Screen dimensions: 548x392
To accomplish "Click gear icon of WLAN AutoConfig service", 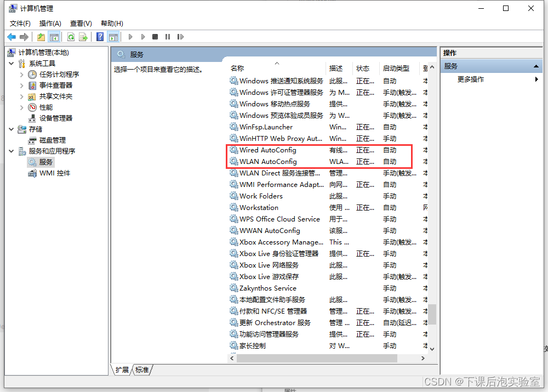I will pyautogui.click(x=233, y=162).
